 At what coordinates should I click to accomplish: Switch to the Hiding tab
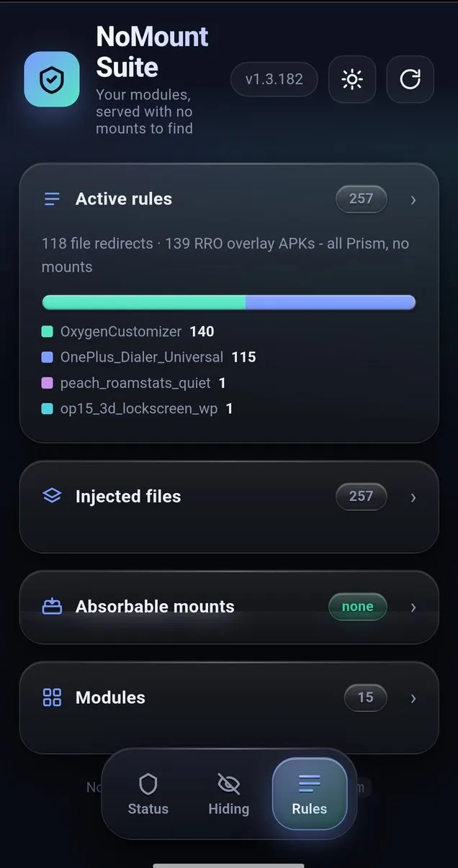pos(229,795)
